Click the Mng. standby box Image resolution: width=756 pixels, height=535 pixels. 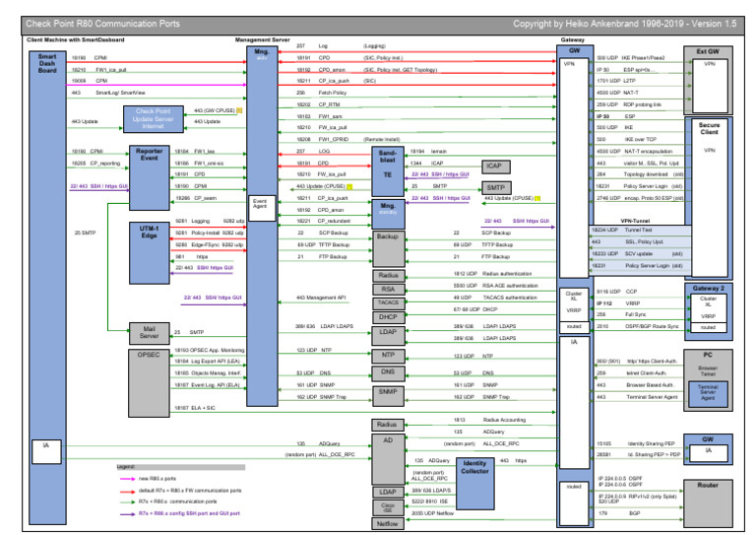click(388, 207)
